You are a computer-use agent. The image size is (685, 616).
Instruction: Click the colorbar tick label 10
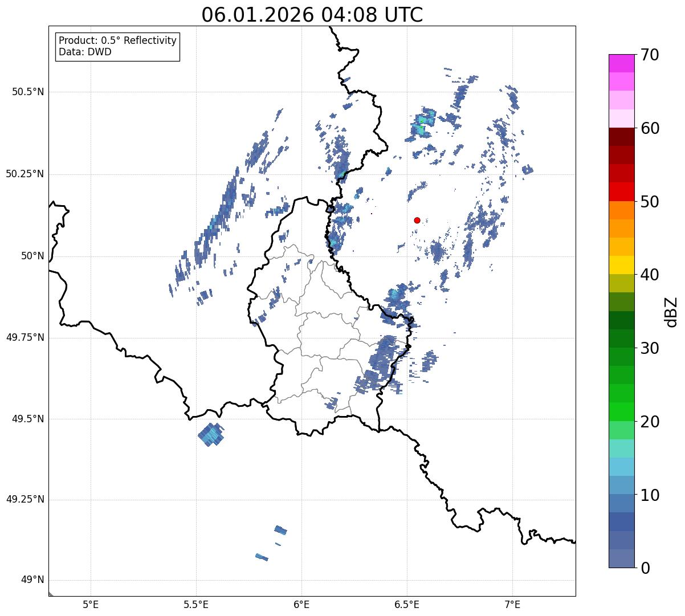(x=650, y=495)
